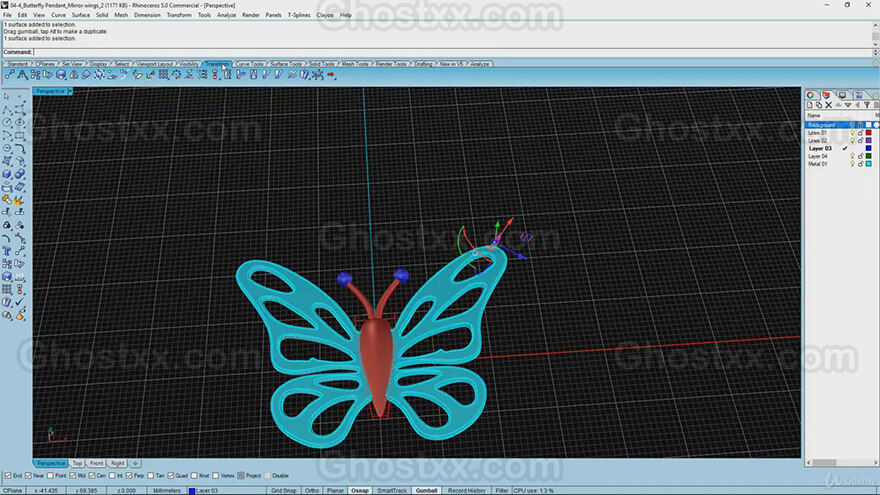The width and height of the screenshot is (880, 495).
Task: Move layer down with triangle icon
Action: [x=847, y=105]
